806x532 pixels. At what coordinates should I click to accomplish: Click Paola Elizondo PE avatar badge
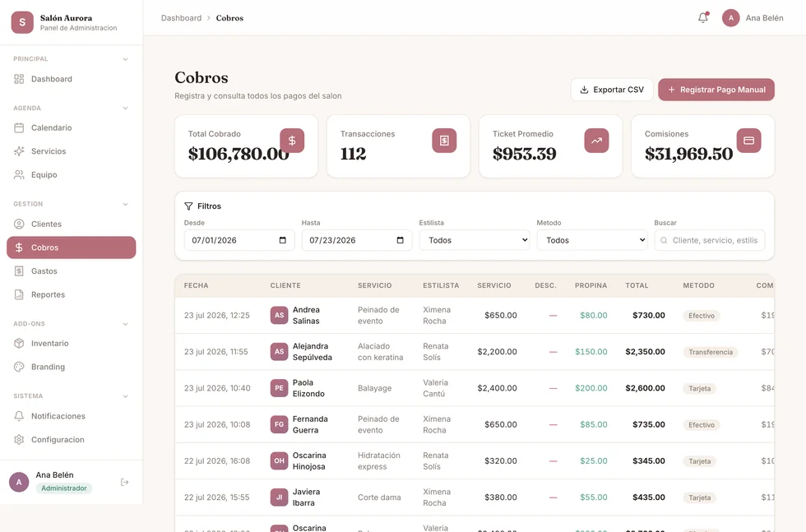click(x=279, y=388)
